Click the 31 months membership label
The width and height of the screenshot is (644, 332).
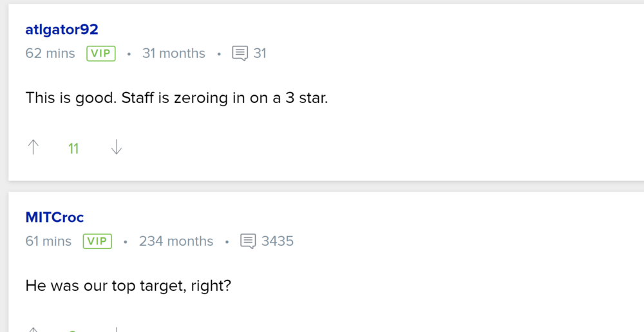[x=174, y=53]
